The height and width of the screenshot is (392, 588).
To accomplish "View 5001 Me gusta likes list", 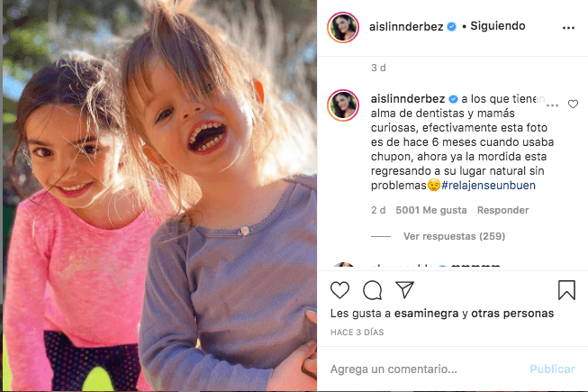I will click(x=431, y=210).
